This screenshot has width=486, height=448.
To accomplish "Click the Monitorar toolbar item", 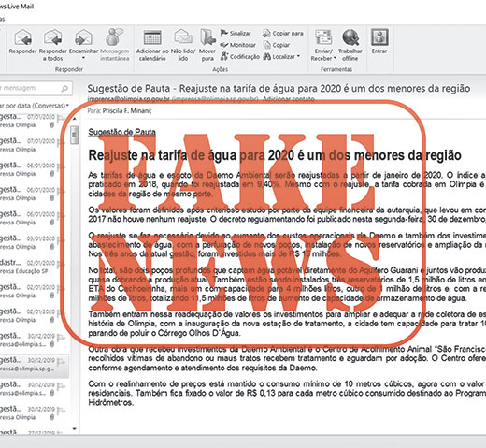I will click(x=237, y=45).
